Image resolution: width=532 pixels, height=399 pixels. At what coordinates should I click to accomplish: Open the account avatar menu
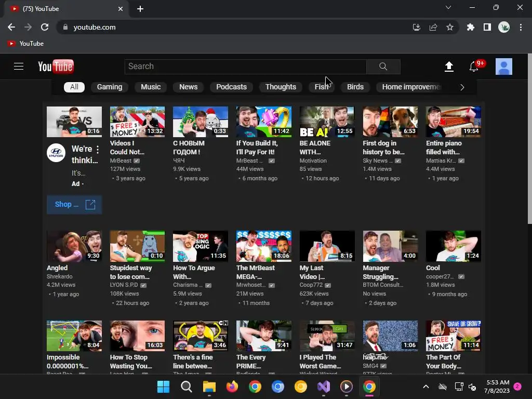pyautogui.click(x=504, y=66)
